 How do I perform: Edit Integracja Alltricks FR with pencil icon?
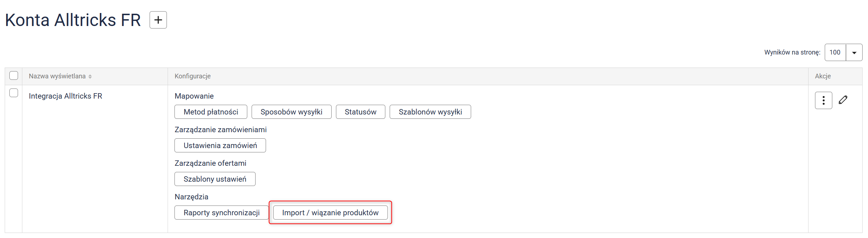click(843, 100)
